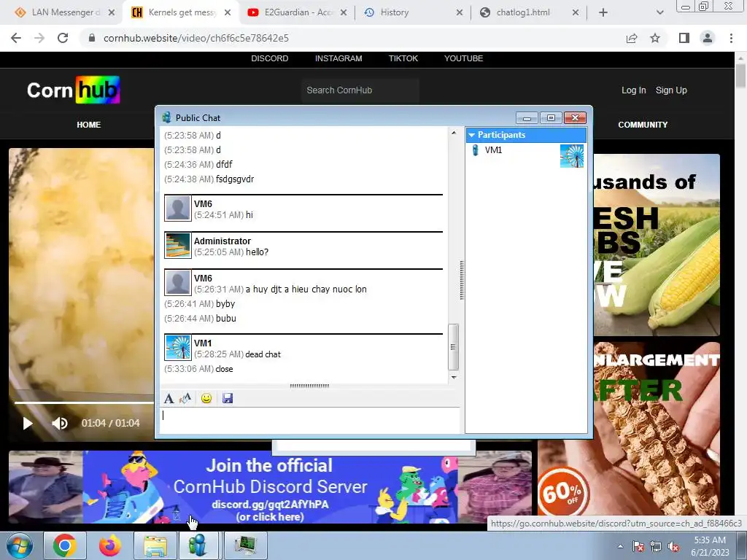Save chat history with the floppy disk icon
Viewport: 747px width, 560px height.
point(228,398)
